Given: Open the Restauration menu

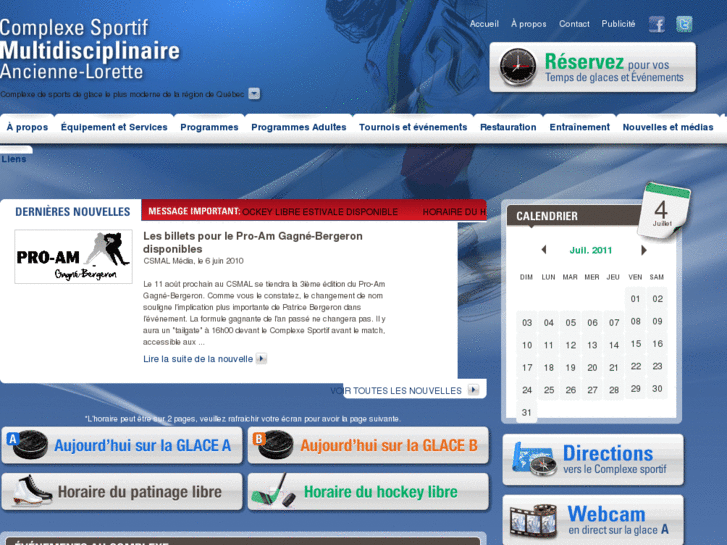Looking at the screenshot, I should click(508, 127).
